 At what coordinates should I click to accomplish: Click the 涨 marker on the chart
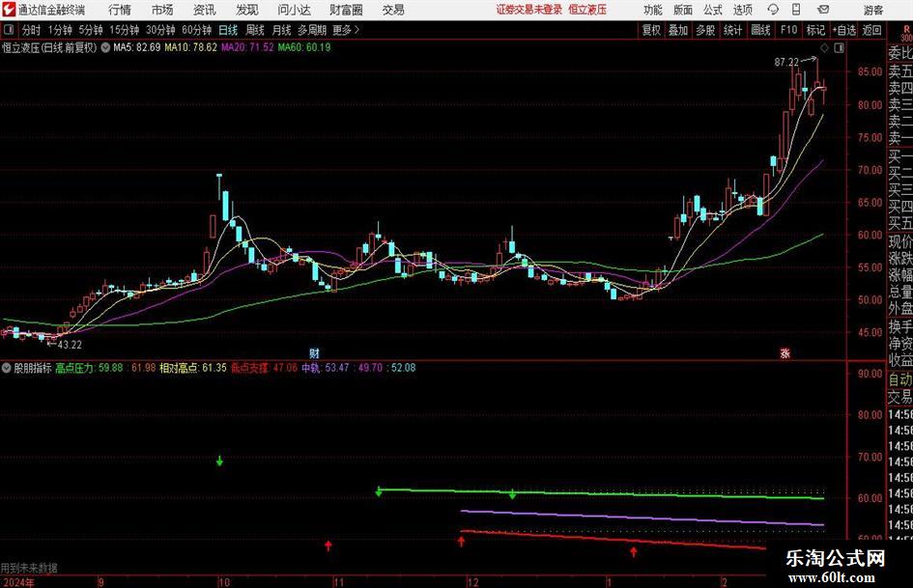tap(785, 352)
